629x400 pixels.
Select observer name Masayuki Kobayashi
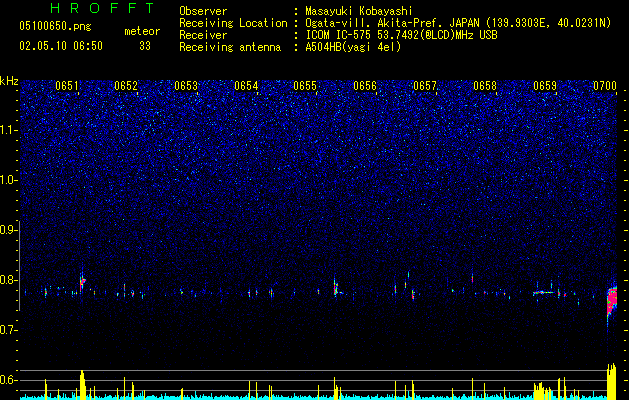point(359,11)
